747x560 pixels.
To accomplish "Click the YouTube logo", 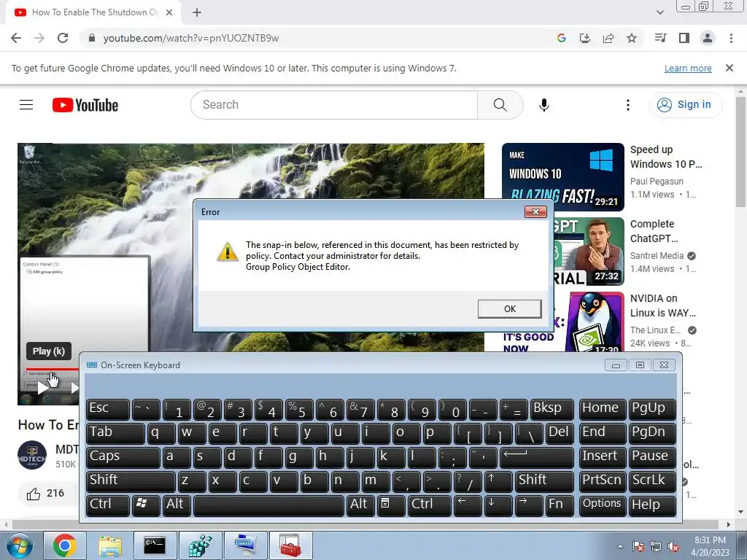I will (85, 105).
